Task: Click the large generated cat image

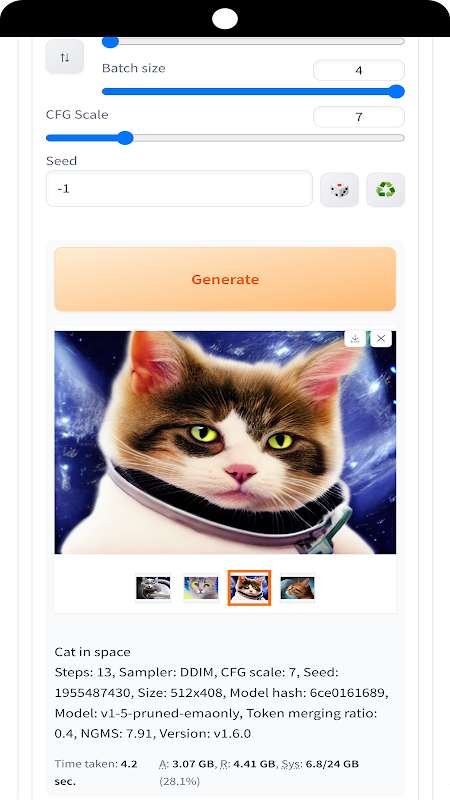Action: [225, 442]
